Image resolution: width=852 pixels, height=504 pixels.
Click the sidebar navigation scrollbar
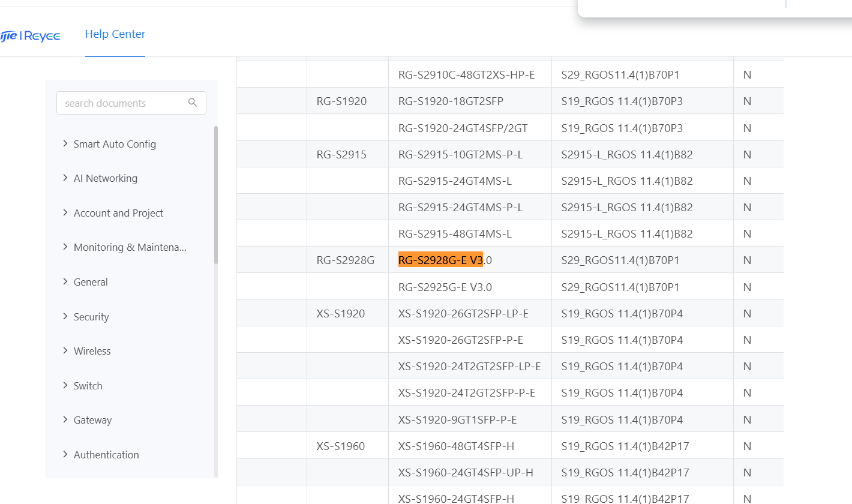[x=216, y=195]
